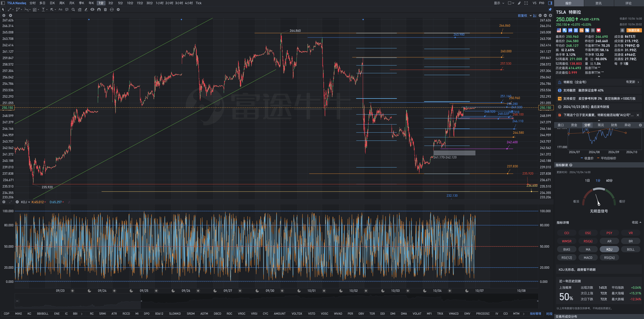The image size is (644, 319).
Task: Select the trend line drawing tool
Action: point(10,10)
